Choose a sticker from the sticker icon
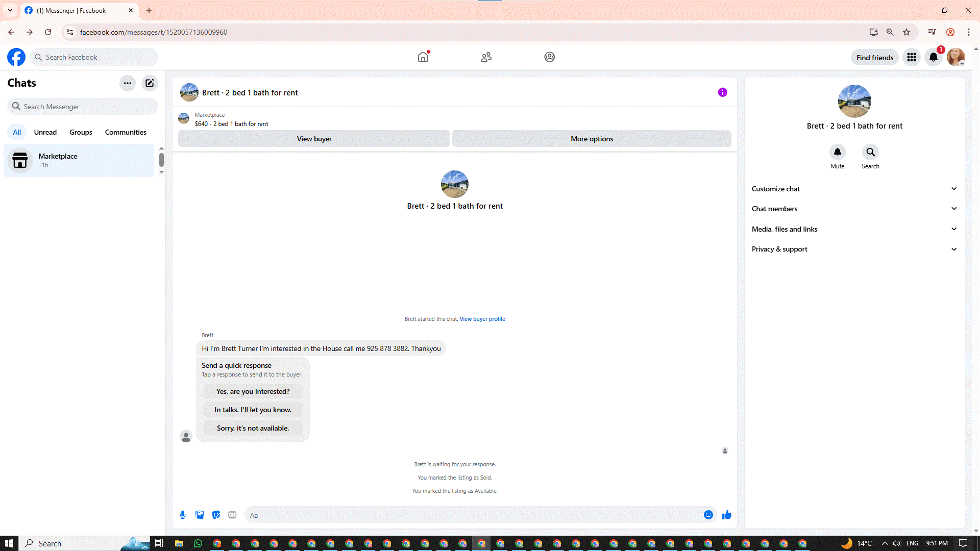This screenshot has width=980, height=551. [216, 515]
